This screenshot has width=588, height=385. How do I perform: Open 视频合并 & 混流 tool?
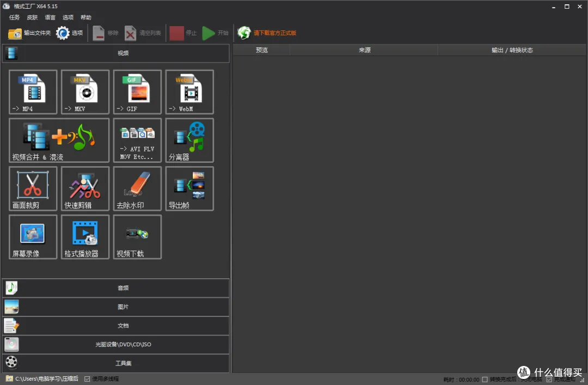(59, 140)
